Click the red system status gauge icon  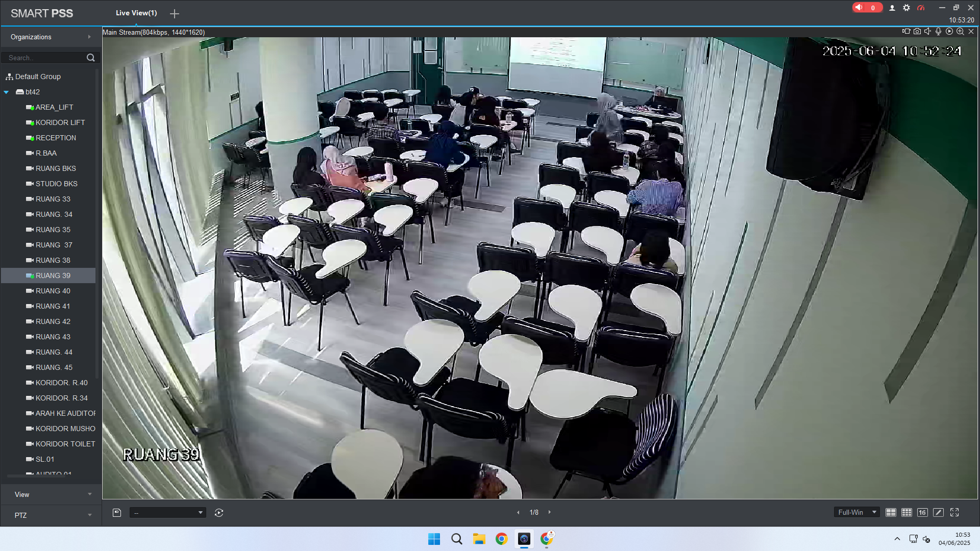click(921, 8)
